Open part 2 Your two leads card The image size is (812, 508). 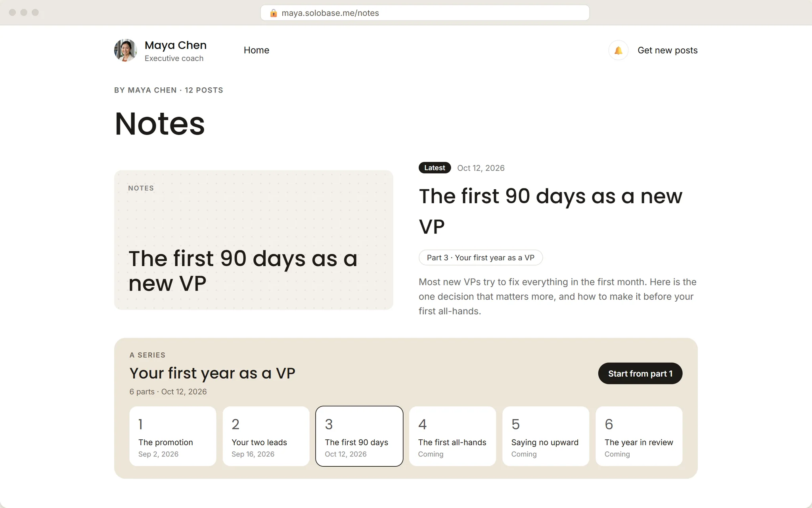266,436
